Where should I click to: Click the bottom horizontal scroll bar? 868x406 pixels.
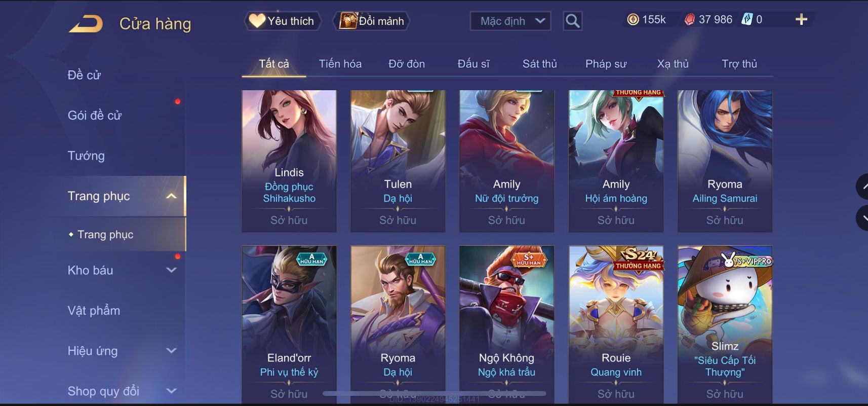coord(435,393)
